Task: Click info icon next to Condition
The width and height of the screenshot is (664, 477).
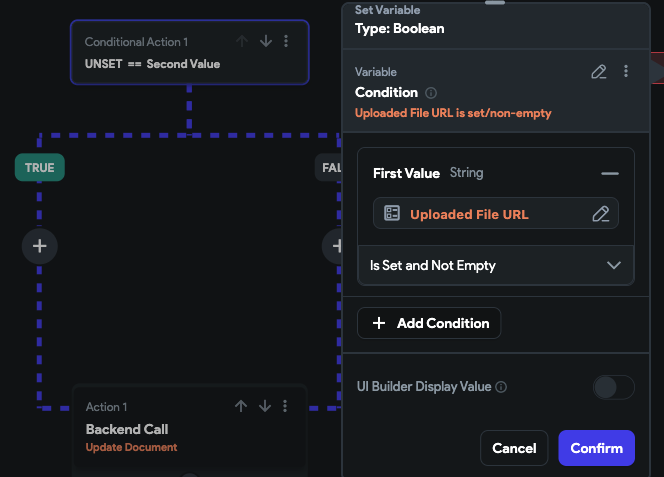Action: [431, 93]
